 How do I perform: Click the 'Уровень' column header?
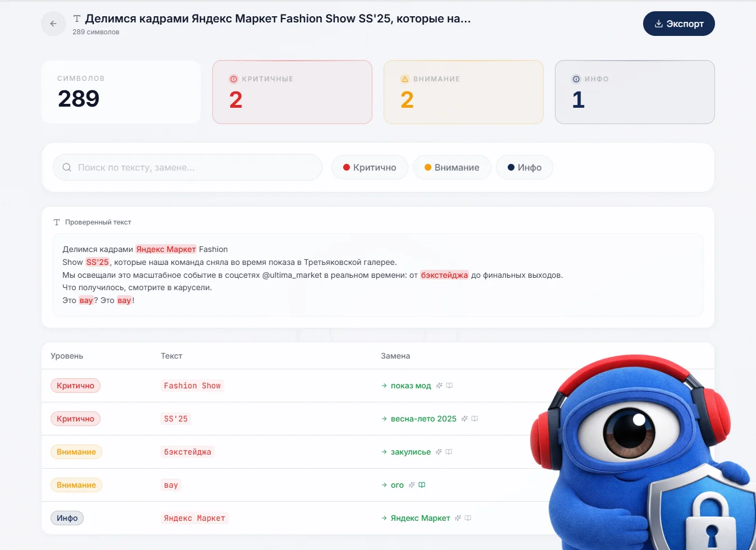pos(67,356)
